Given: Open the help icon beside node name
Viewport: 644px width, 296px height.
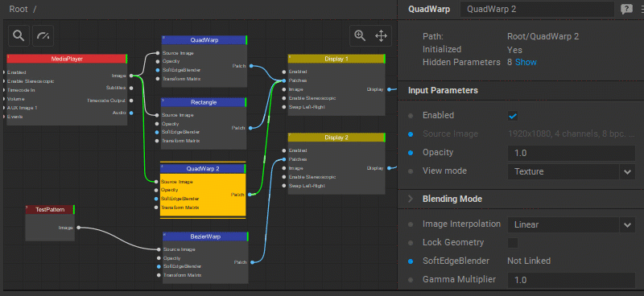Looking at the screenshot, I should (626, 9).
